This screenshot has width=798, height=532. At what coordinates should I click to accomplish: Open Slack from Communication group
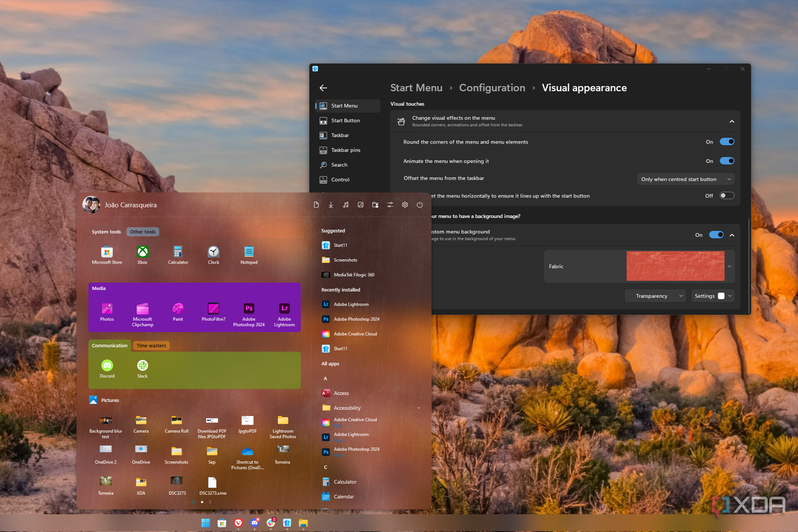coord(142,369)
